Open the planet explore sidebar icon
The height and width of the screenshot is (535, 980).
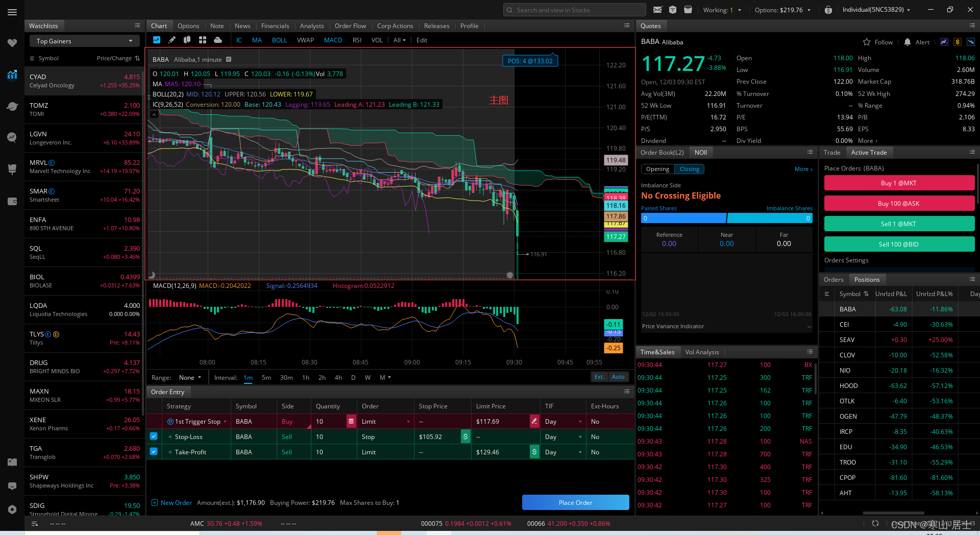(x=12, y=106)
